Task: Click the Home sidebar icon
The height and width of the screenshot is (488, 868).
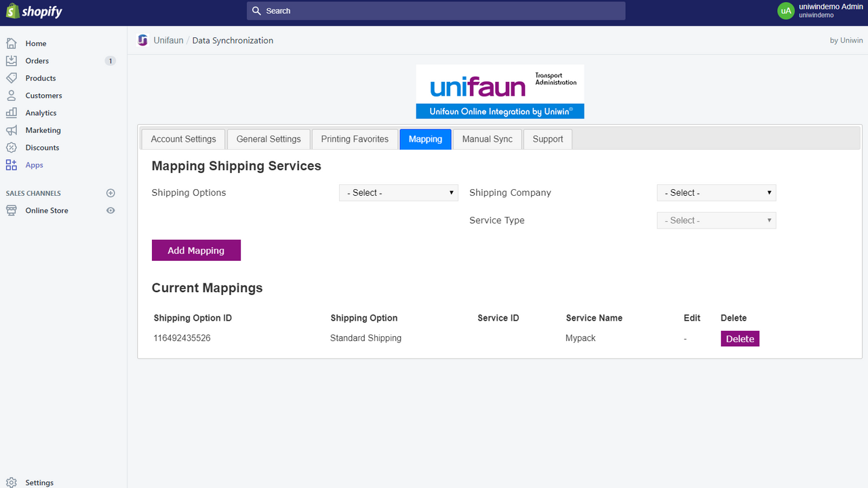Action: click(x=11, y=43)
